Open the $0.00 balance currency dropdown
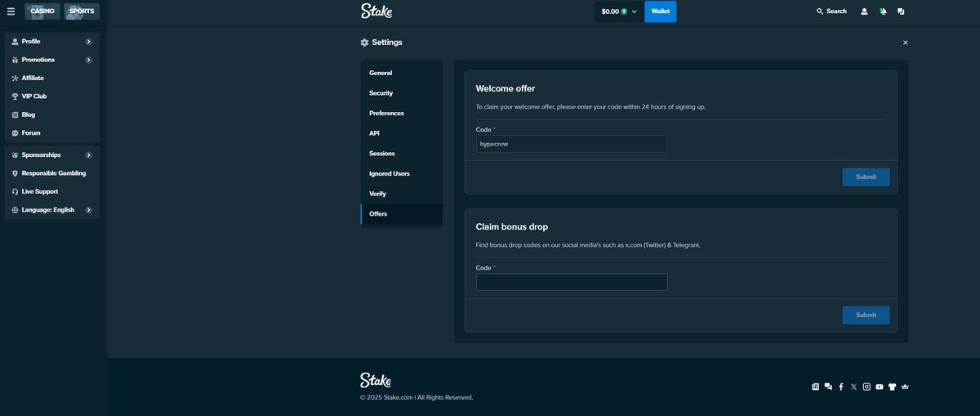 coord(619,11)
